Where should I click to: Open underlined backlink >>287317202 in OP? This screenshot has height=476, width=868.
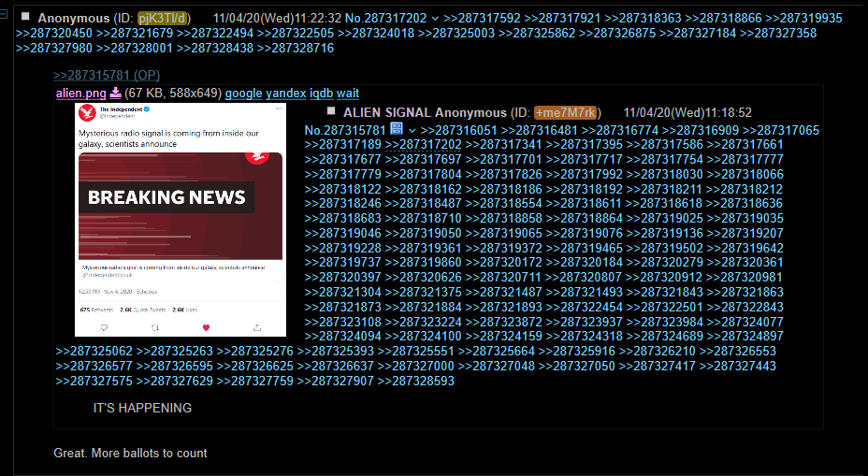(423, 144)
